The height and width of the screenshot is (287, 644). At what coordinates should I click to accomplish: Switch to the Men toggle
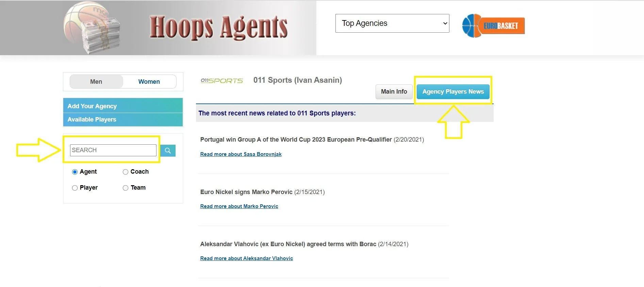(96, 82)
